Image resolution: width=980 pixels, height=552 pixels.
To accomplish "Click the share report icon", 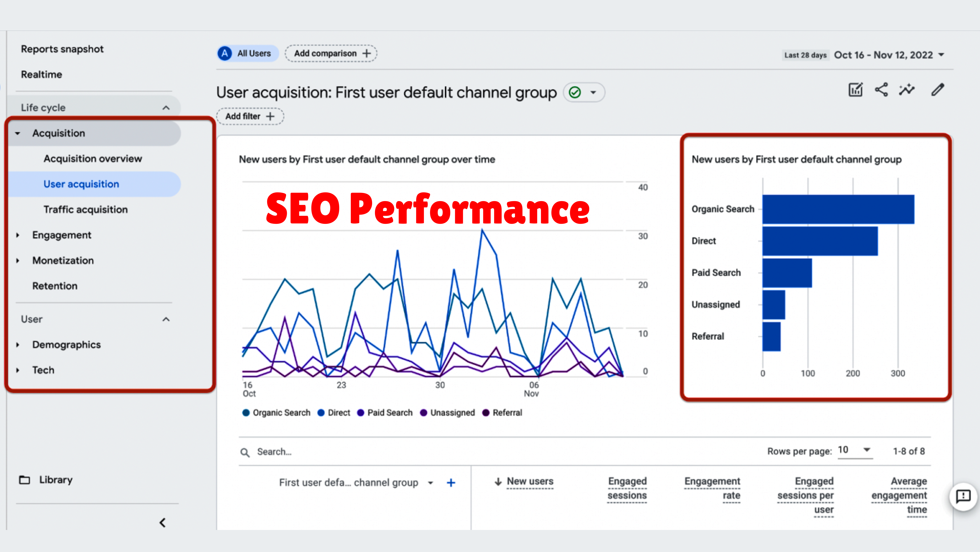I will (x=881, y=90).
